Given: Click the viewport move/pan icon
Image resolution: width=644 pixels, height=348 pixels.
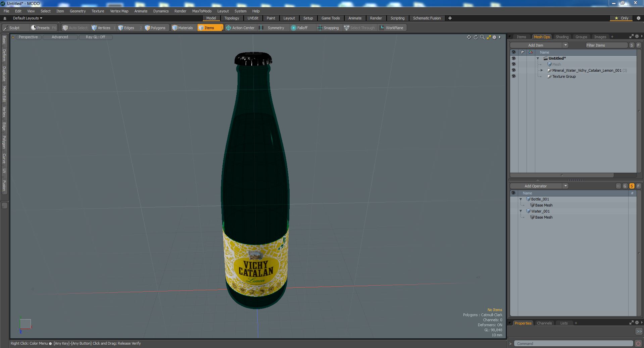Looking at the screenshot, I should click(469, 37).
